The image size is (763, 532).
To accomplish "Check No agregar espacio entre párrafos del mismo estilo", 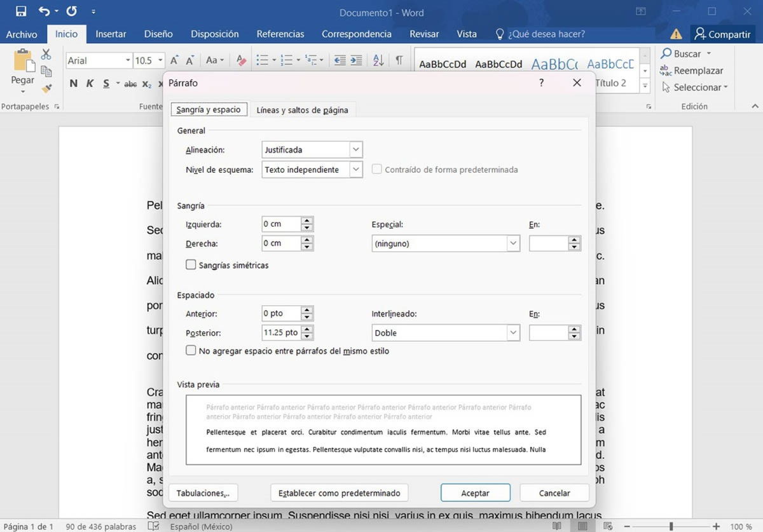I will (191, 350).
